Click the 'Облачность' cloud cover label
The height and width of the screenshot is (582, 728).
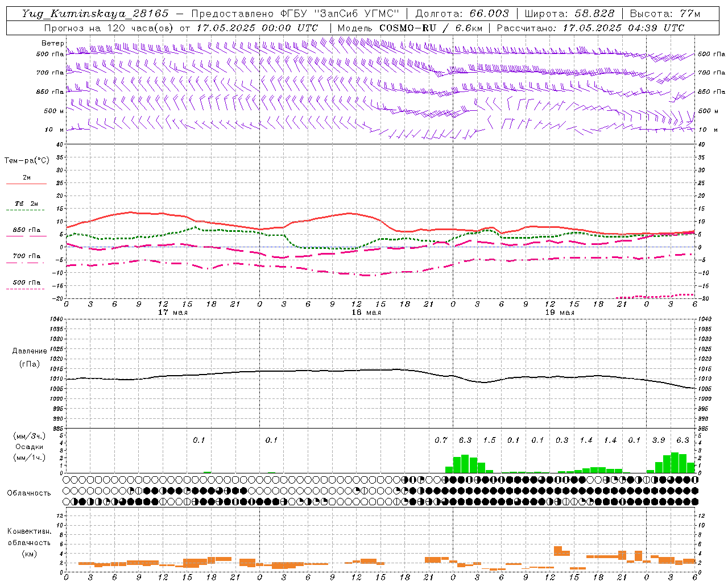click(29, 493)
